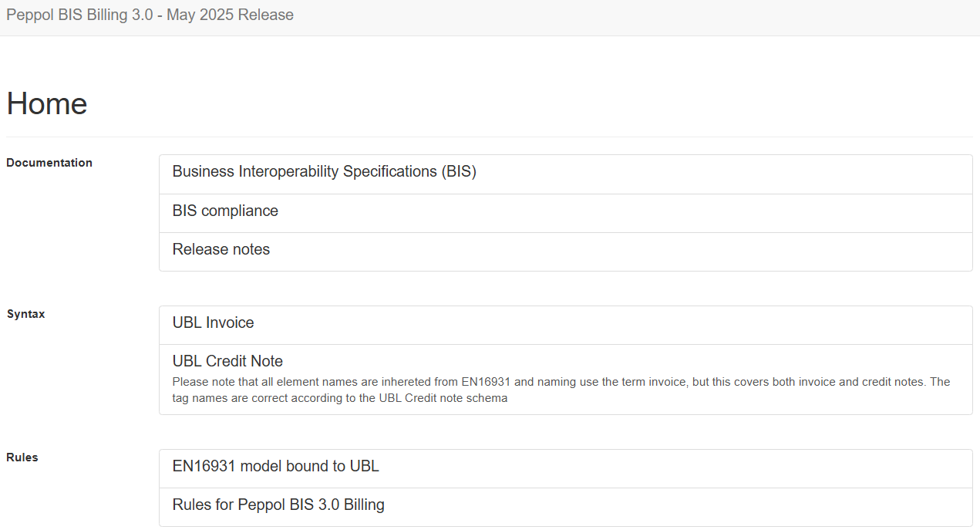The height and width of the screenshot is (530, 980).
Task: Click 'May 2025 Release' in the header title
Action: [230, 15]
